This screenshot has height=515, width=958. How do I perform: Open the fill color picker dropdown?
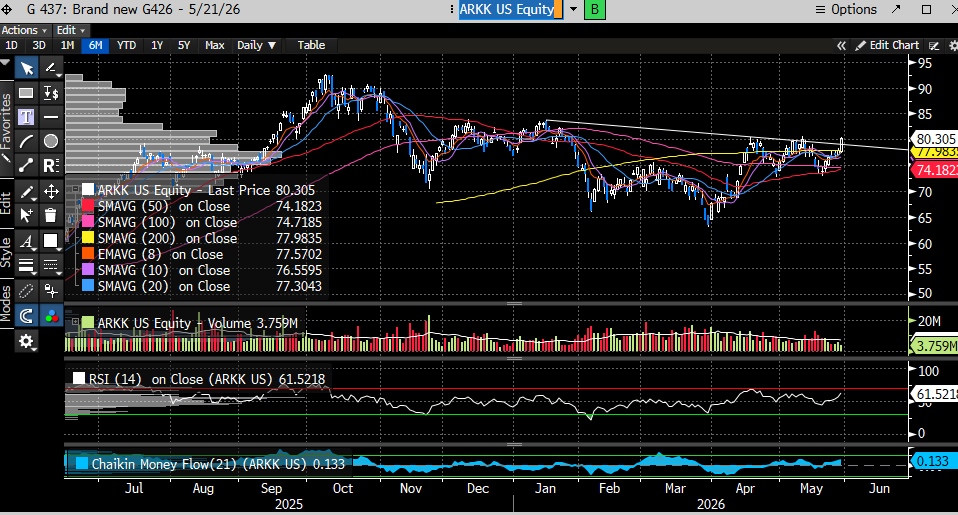click(51, 241)
